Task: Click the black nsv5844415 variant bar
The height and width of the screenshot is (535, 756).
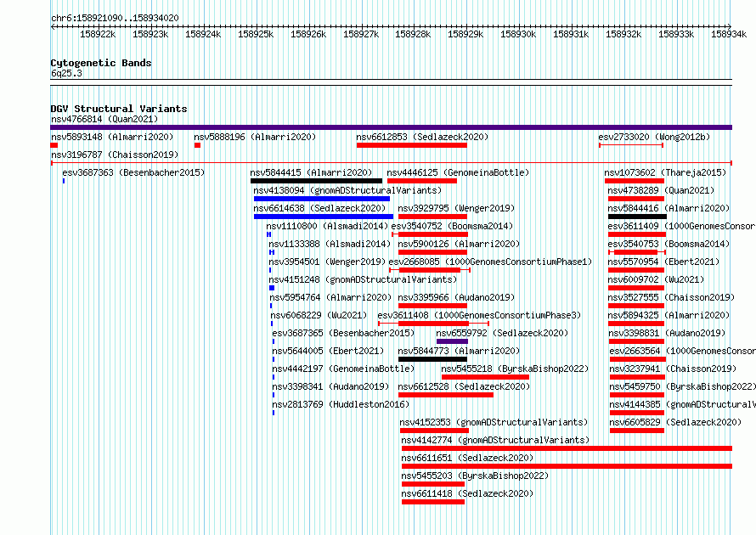Action: 316,181
